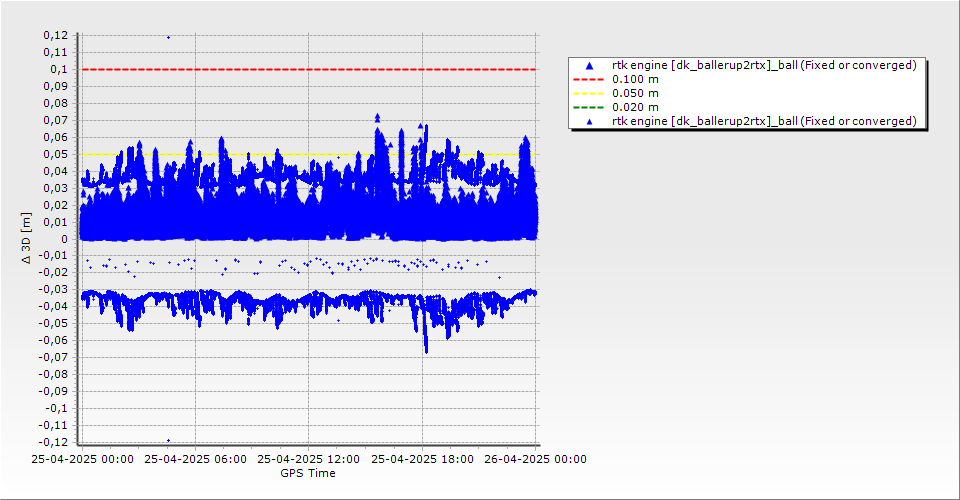Screen dimensions: 960x500
Task: Select the yellow dashed legend swatch
Action: pyautogui.click(x=588, y=94)
